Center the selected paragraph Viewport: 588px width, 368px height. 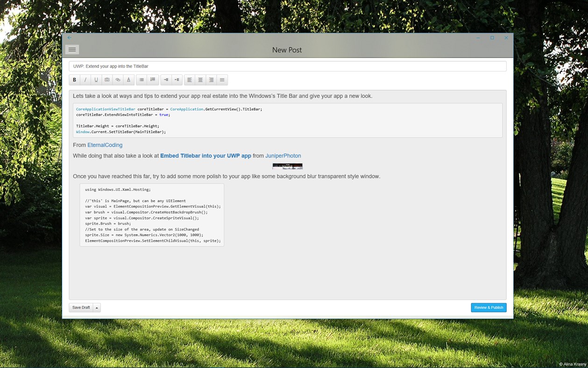pyautogui.click(x=200, y=79)
